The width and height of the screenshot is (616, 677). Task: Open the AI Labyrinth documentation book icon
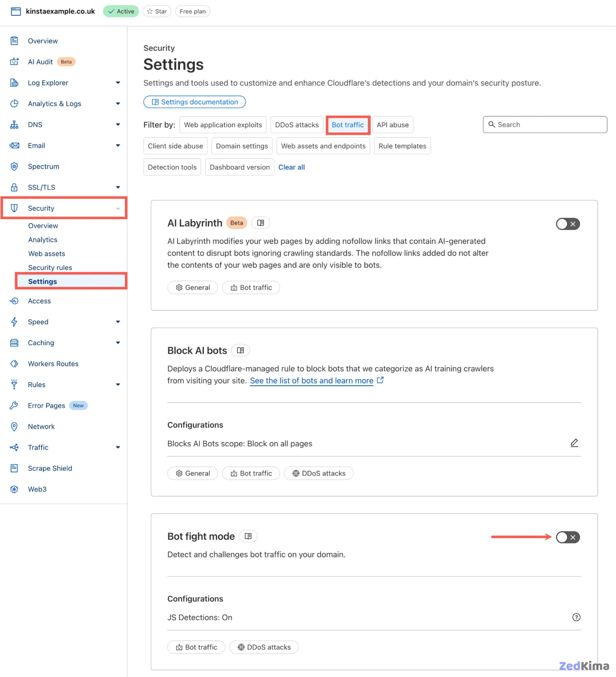click(x=261, y=223)
